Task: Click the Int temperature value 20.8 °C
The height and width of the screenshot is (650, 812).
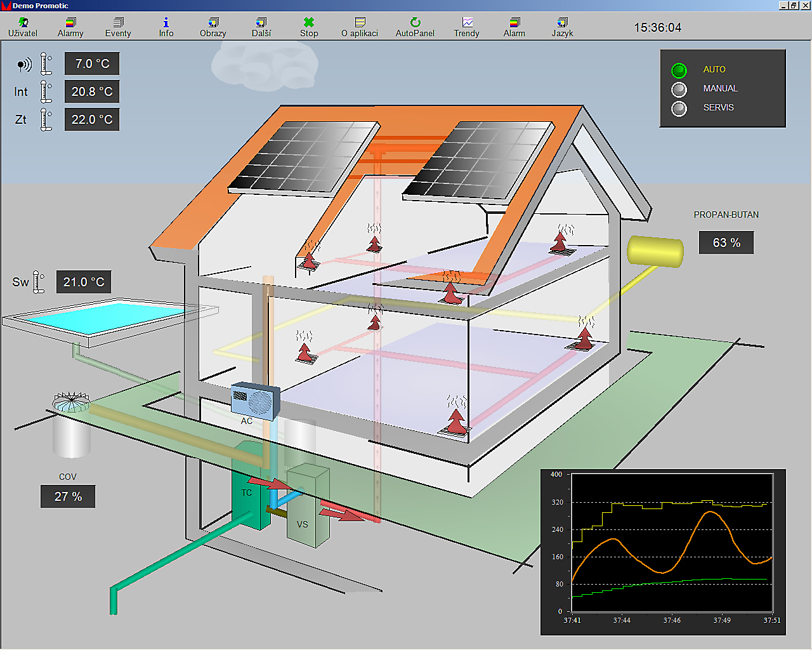Action: [x=92, y=91]
